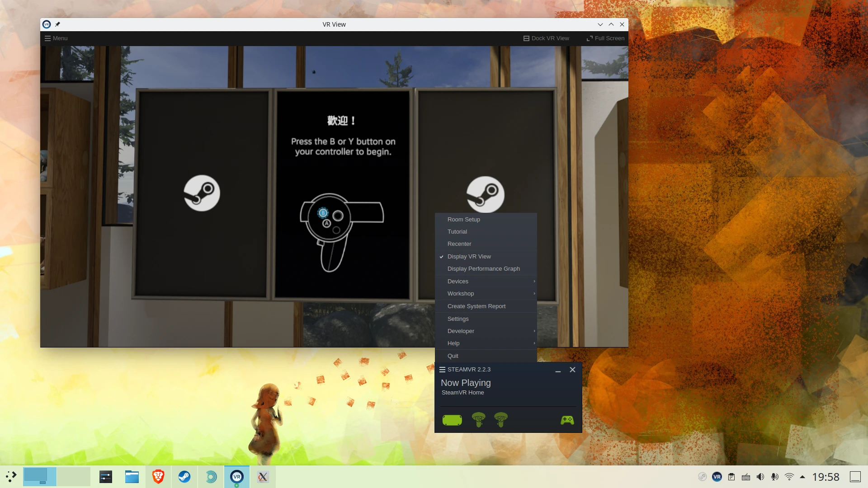Open the SteamVR hamburger menu icon
868x488 pixels.
(x=442, y=370)
